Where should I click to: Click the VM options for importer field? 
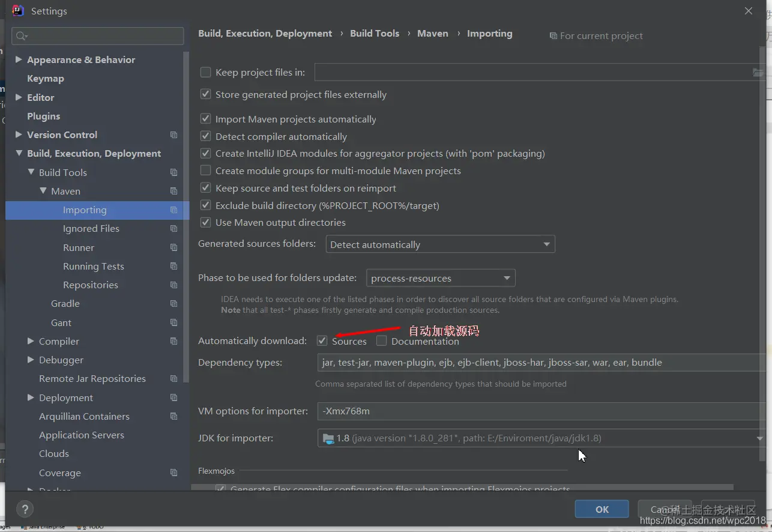541,411
